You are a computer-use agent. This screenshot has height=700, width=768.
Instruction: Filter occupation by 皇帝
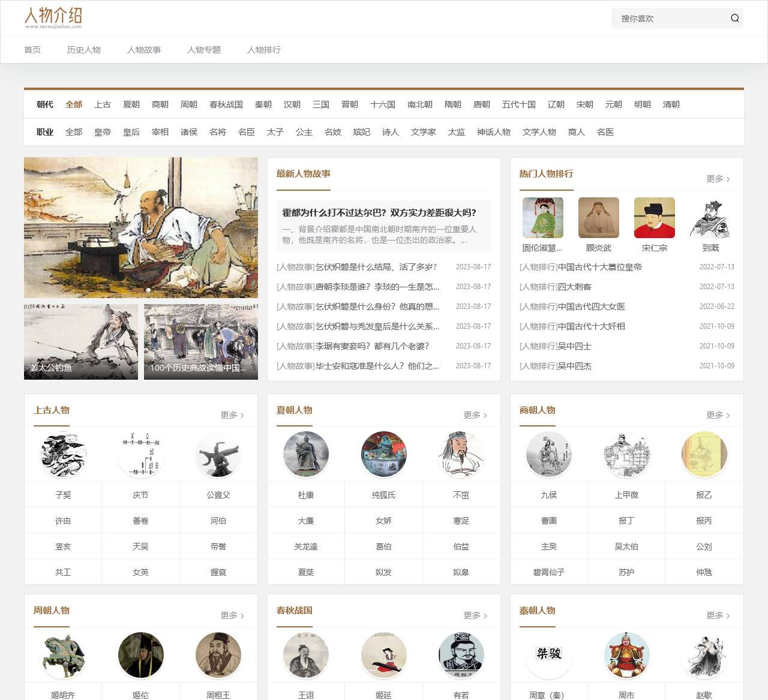[103, 132]
